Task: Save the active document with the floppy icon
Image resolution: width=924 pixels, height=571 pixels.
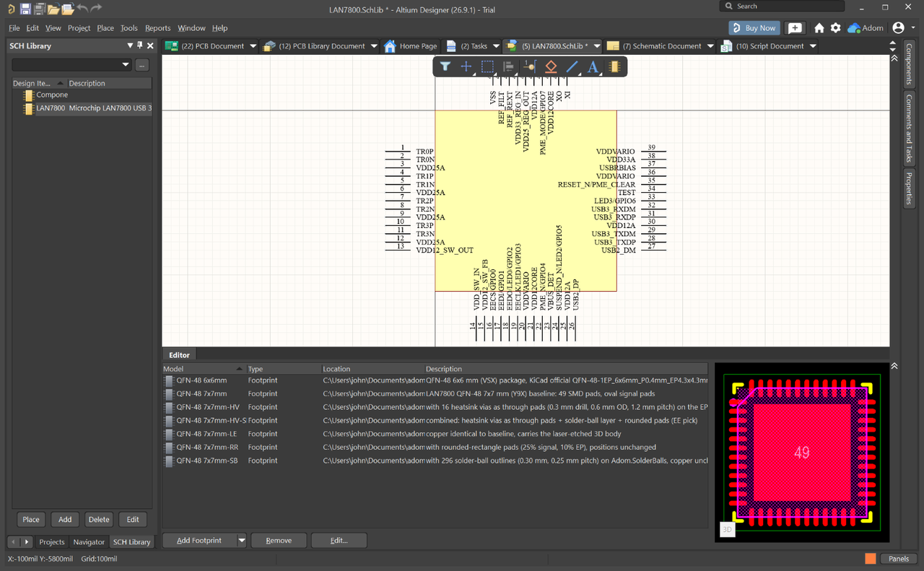Action: pos(25,9)
